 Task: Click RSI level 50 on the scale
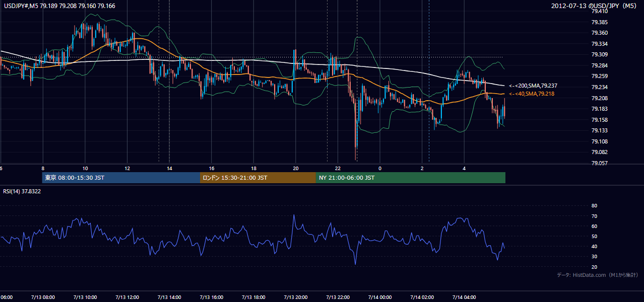click(594, 236)
